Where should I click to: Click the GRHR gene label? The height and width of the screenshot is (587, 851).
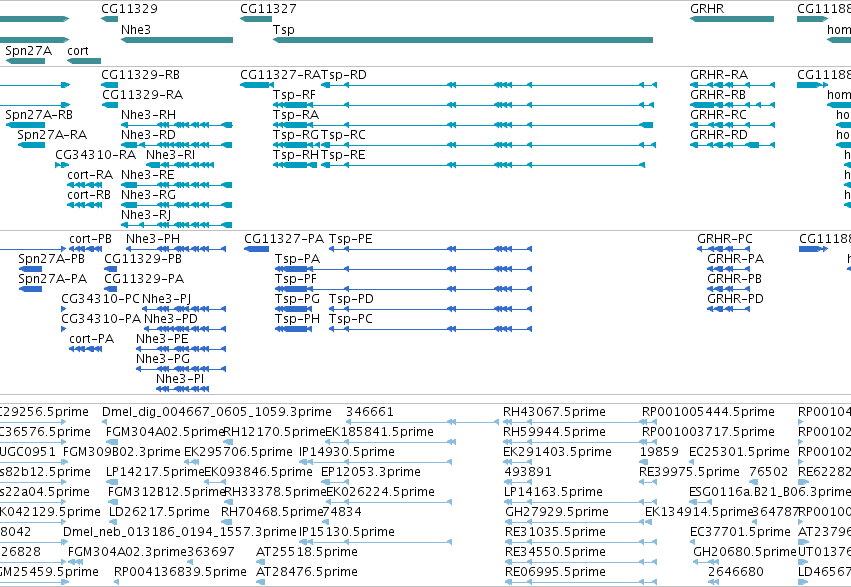pyautogui.click(x=707, y=9)
